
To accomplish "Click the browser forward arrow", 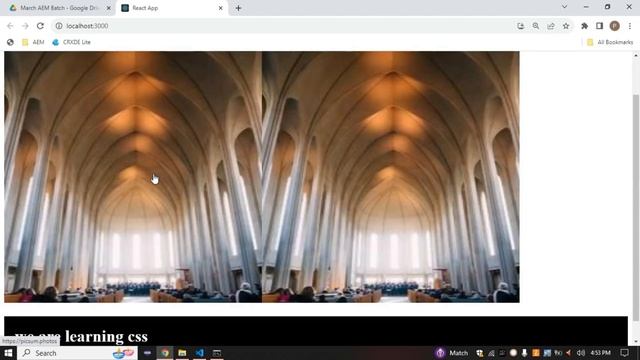I will click(x=25, y=26).
